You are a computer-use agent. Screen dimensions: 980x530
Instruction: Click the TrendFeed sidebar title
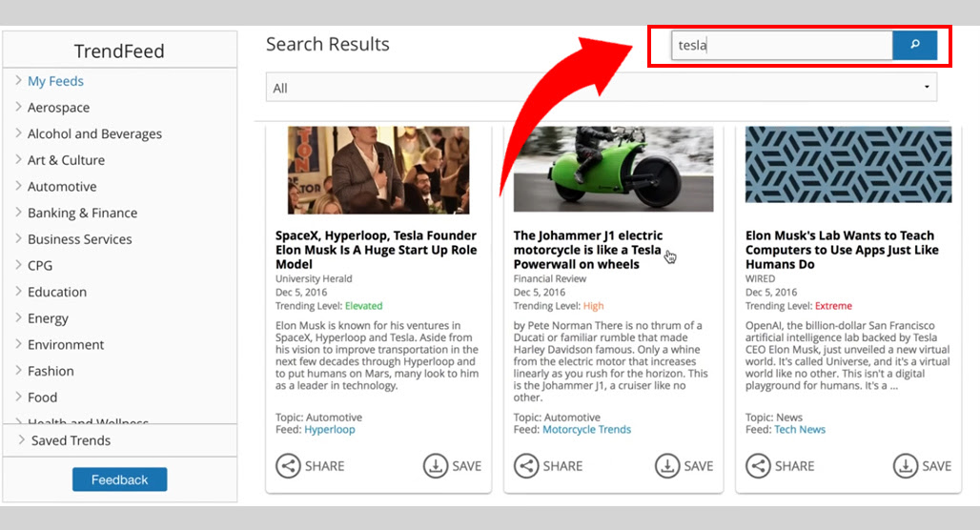119,51
